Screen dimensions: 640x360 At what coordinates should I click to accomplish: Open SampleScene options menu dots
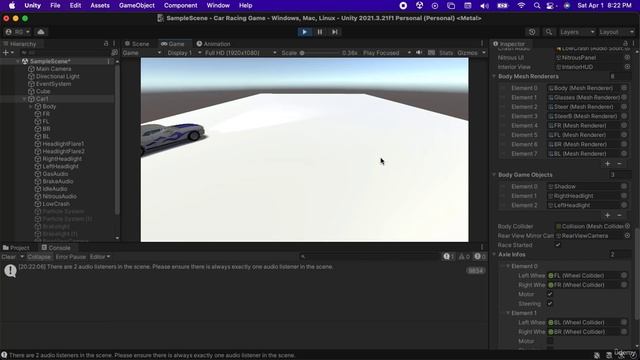pyautogui.click(x=109, y=61)
